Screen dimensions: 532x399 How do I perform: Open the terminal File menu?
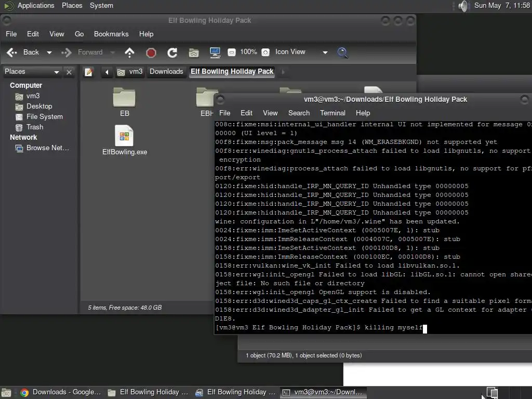pos(224,113)
